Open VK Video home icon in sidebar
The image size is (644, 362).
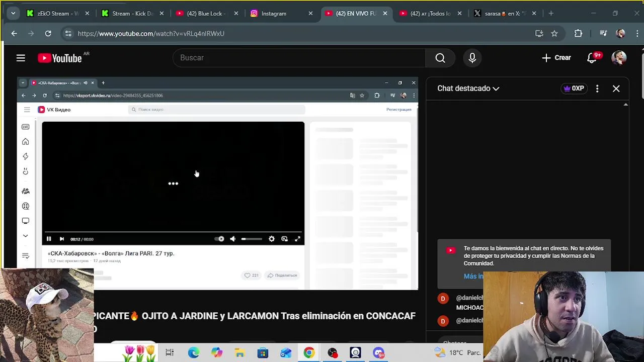click(x=25, y=142)
